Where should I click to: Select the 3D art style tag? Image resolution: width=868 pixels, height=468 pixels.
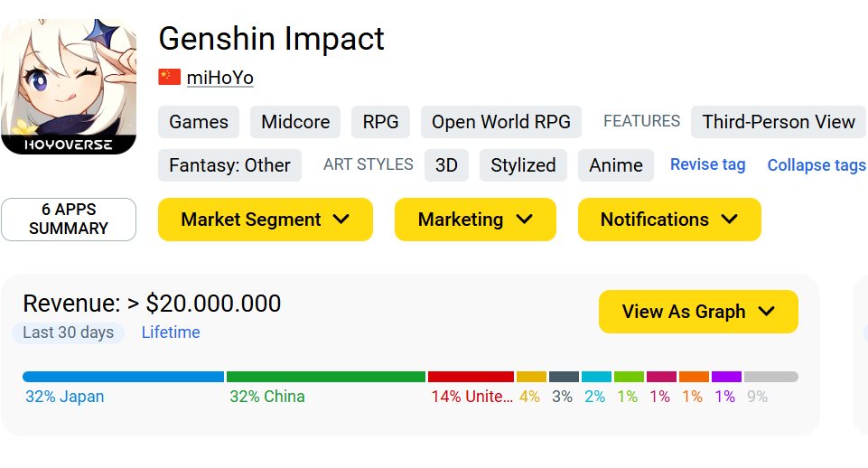pyautogui.click(x=446, y=165)
